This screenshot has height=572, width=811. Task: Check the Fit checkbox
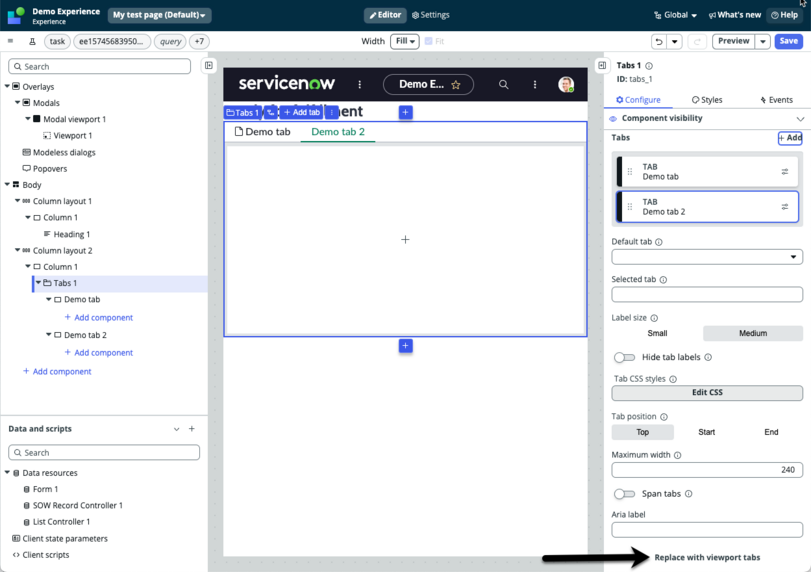click(x=428, y=41)
